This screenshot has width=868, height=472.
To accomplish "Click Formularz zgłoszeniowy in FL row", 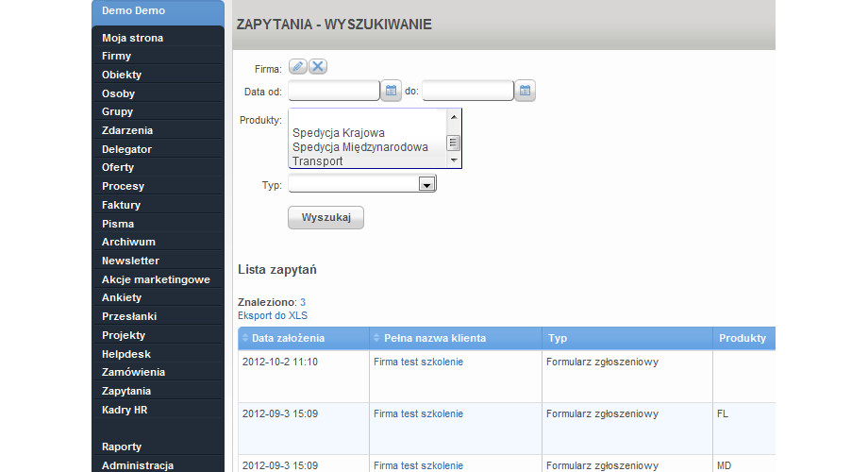I will [602, 413].
